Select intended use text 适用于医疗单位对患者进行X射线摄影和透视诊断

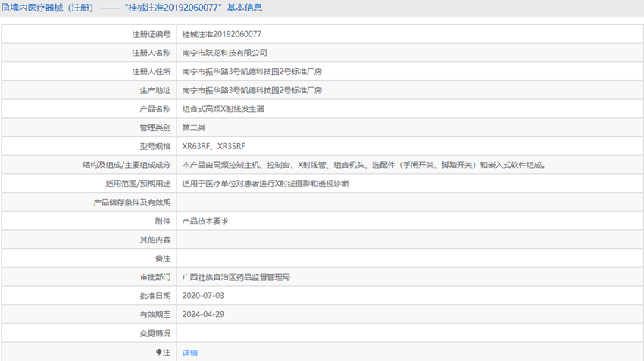tap(266, 183)
